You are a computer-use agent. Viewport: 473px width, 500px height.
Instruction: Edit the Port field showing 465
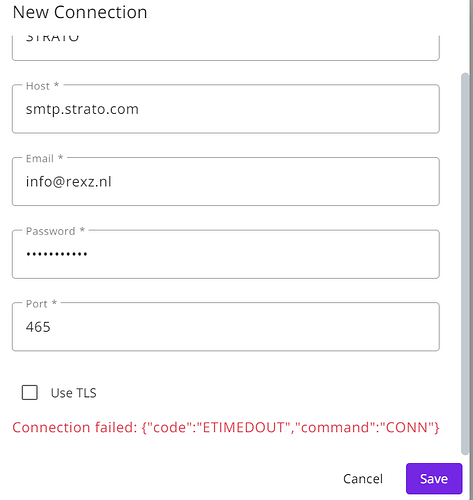[226, 327]
